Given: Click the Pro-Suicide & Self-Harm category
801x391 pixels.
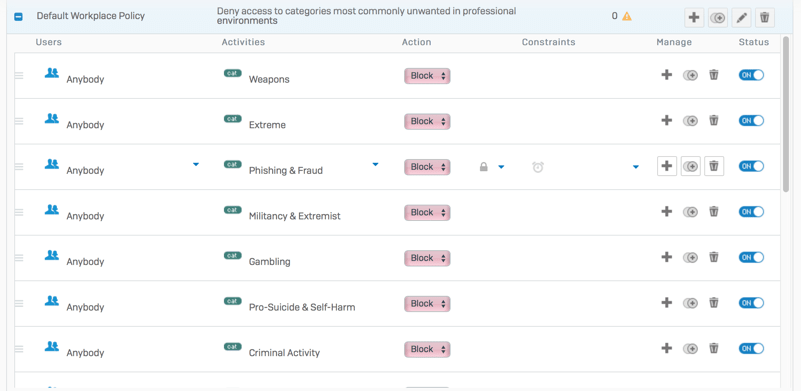Looking at the screenshot, I should coord(302,307).
